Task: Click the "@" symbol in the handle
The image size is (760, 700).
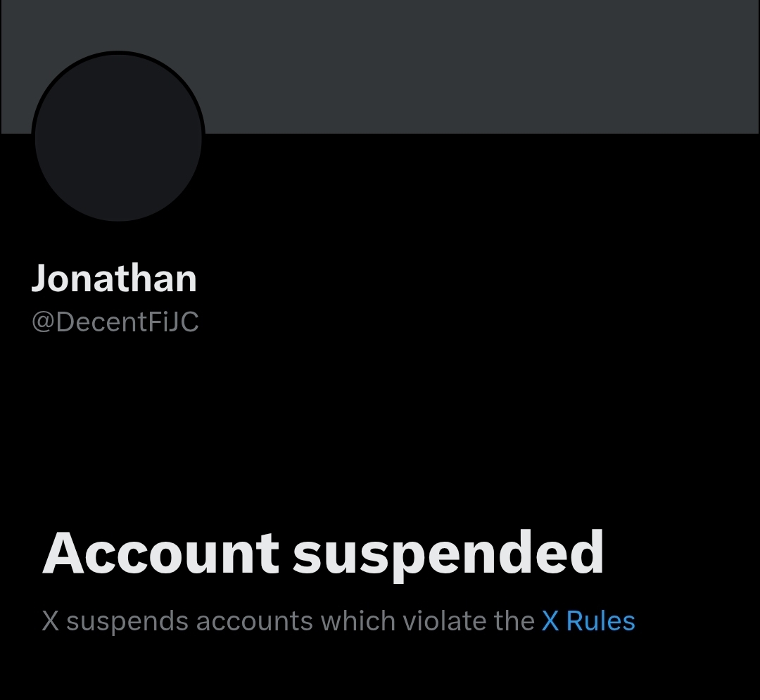Action: click(x=43, y=323)
